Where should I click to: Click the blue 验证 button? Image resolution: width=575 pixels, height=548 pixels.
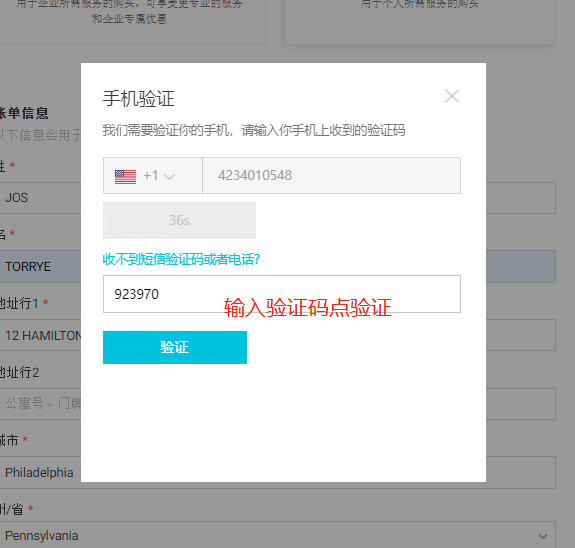click(175, 347)
